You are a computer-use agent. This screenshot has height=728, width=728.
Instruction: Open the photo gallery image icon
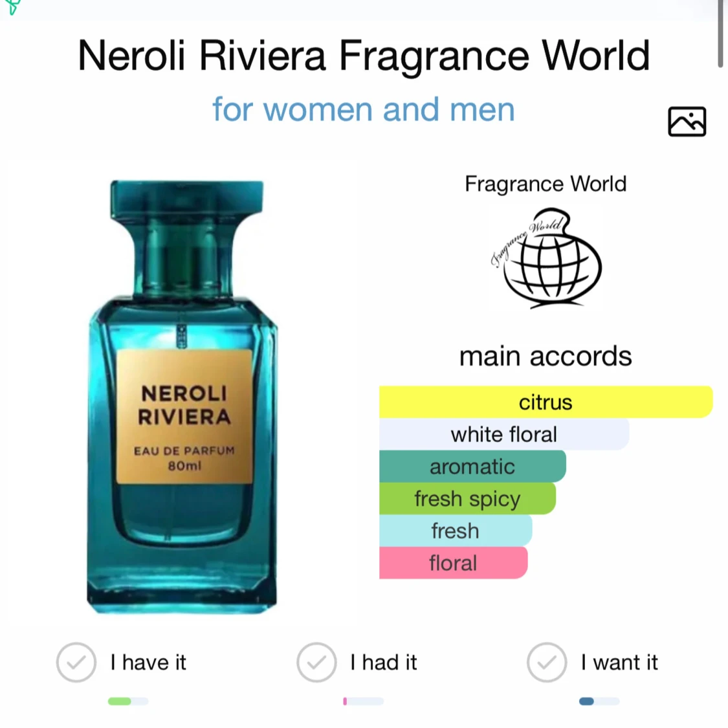pyautogui.click(x=687, y=122)
